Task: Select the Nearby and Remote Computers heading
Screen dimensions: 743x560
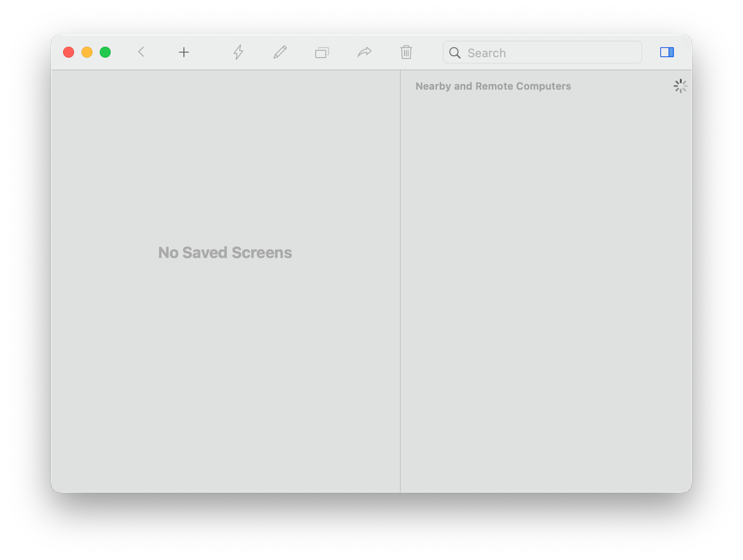Action: pos(493,86)
